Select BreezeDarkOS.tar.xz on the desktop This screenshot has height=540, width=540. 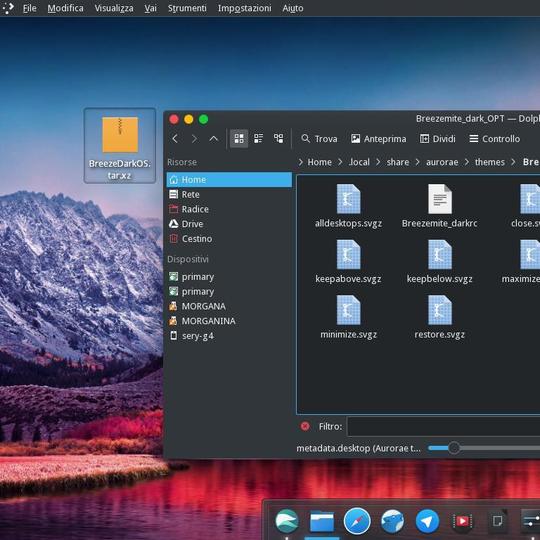point(120,145)
